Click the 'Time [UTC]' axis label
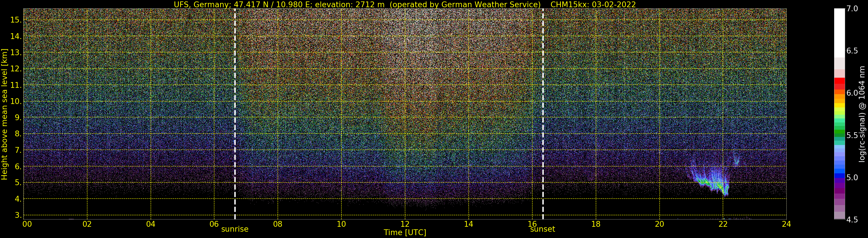Screen dimensions: 868x238 click(x=405, y=233)
